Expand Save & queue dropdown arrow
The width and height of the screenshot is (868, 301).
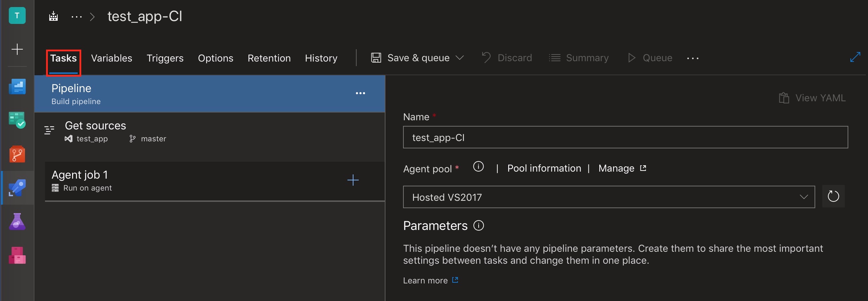[460, 58]
